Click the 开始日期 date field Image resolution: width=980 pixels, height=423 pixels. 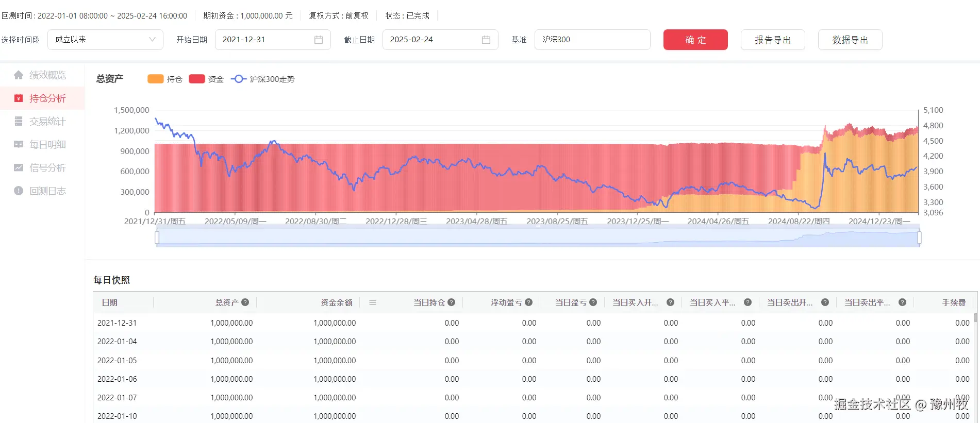[x=273, y=40]
